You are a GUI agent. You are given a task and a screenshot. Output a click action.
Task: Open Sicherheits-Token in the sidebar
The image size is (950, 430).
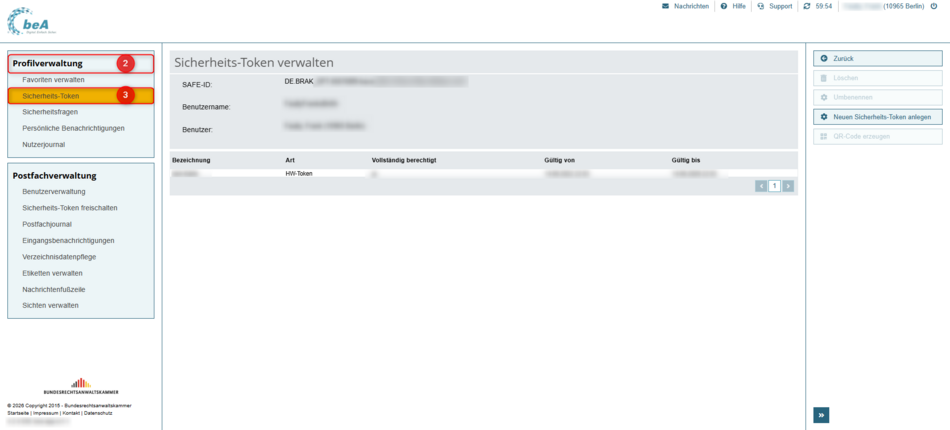(51, 96)
